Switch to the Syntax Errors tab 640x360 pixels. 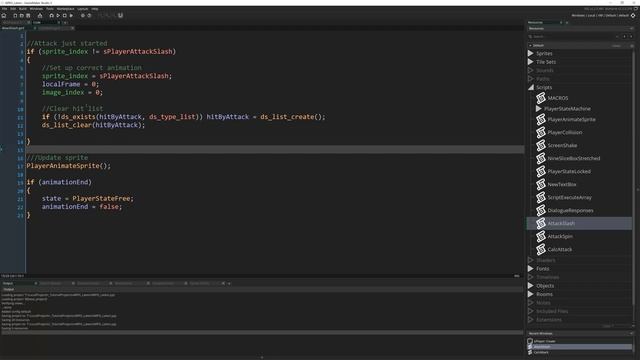point(206,283)
